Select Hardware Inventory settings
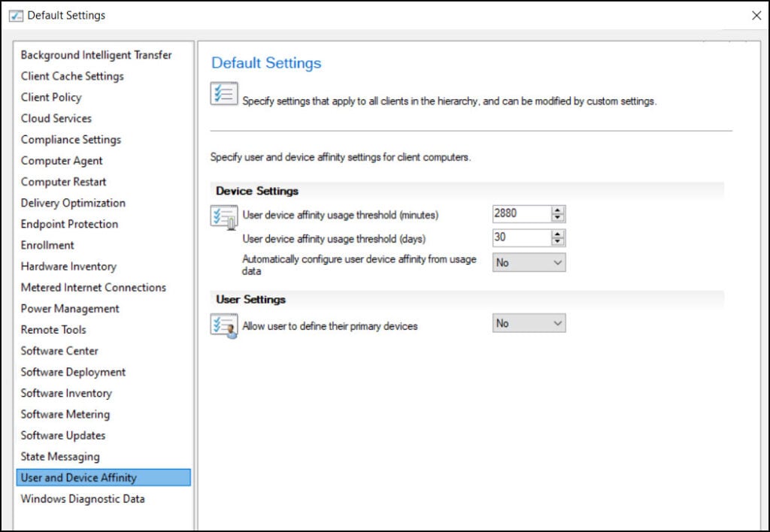Screen dimensions: 770x532 point(68,266)
